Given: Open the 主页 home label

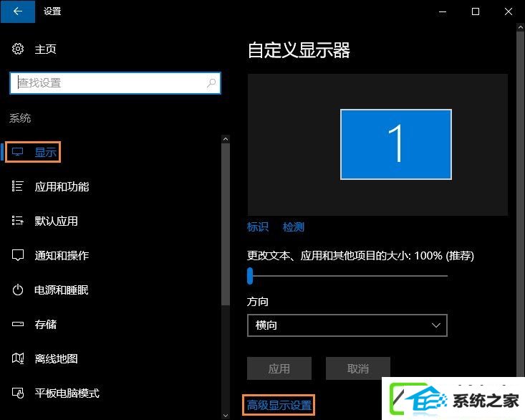Looking at the screenshot, I should [46, 49].
